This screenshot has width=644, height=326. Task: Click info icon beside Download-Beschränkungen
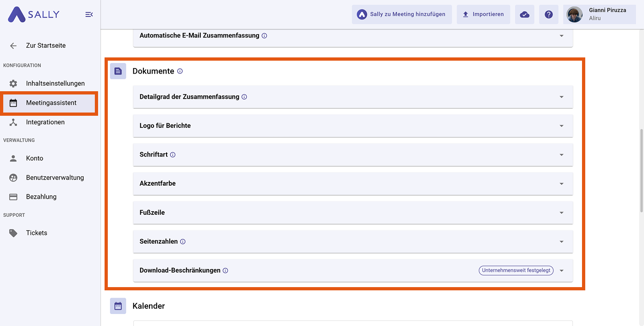tap(225, 270)
